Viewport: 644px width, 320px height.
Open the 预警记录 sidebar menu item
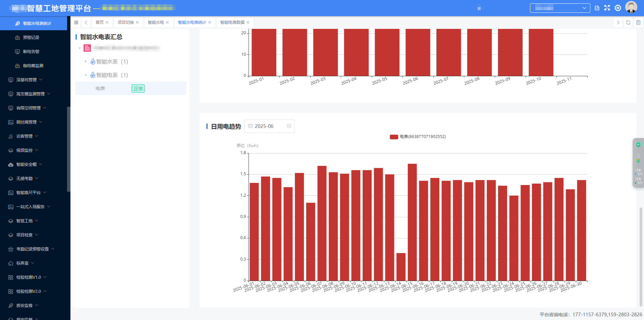click(31, 38)
